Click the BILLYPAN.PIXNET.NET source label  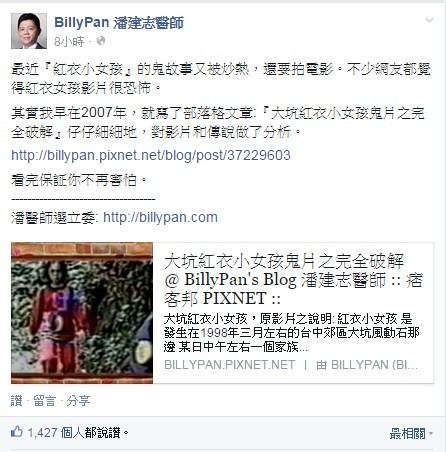click(x=230, y=365)
